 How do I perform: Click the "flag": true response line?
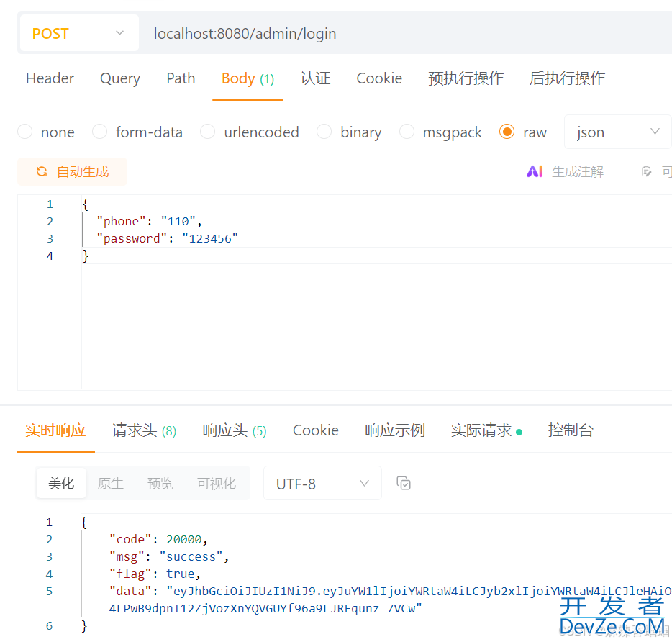(x=155, y=574)
